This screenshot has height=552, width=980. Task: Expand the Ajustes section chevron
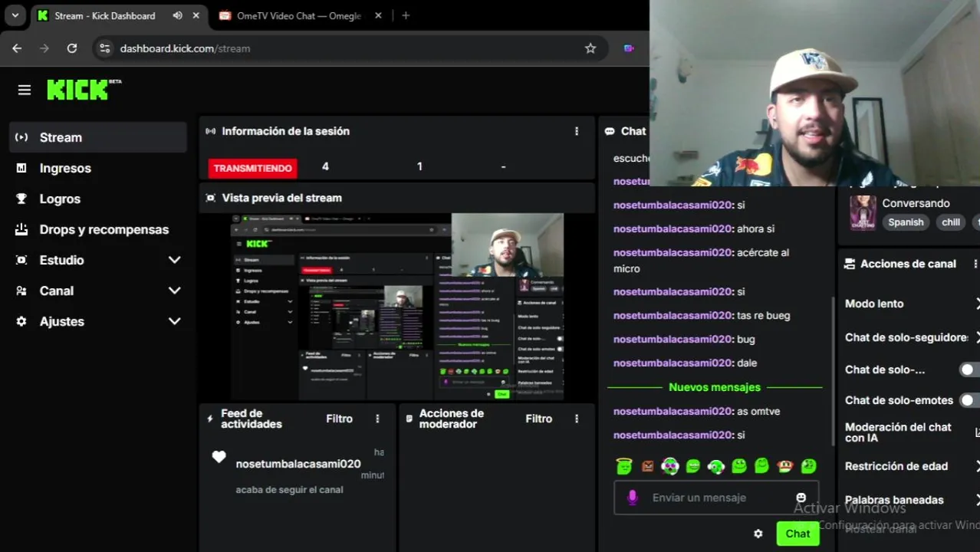175,321
